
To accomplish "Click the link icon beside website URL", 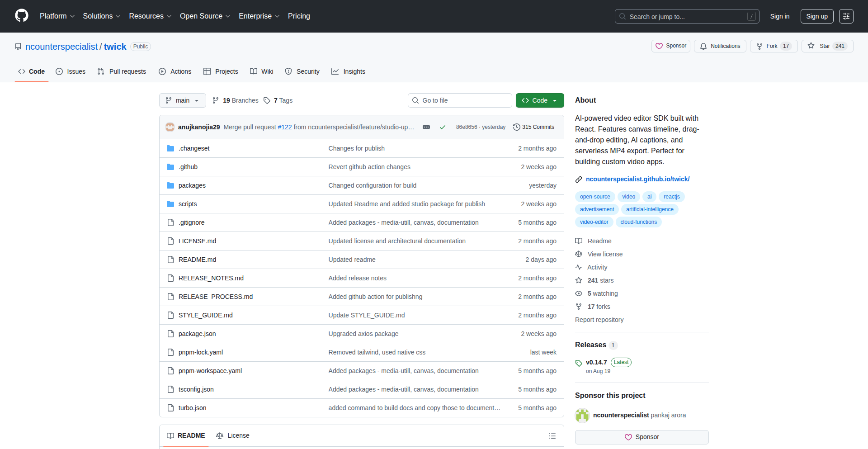I will [579, 180].
